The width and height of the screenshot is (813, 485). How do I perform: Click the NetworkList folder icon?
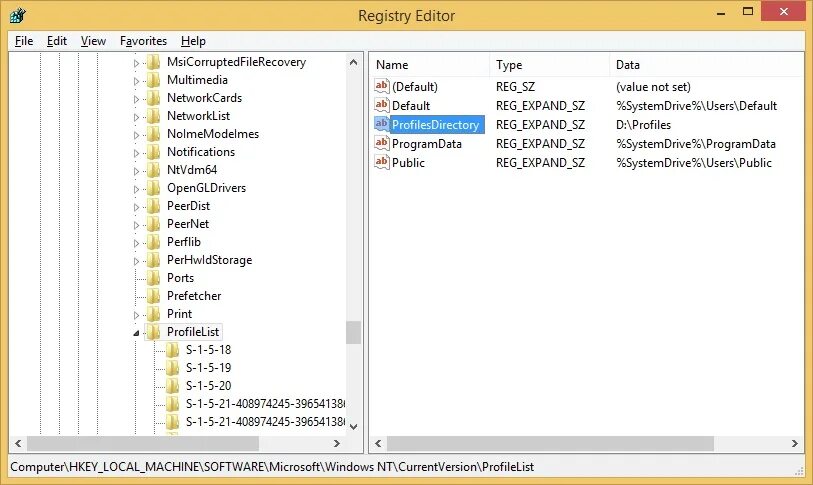point(153,116)
